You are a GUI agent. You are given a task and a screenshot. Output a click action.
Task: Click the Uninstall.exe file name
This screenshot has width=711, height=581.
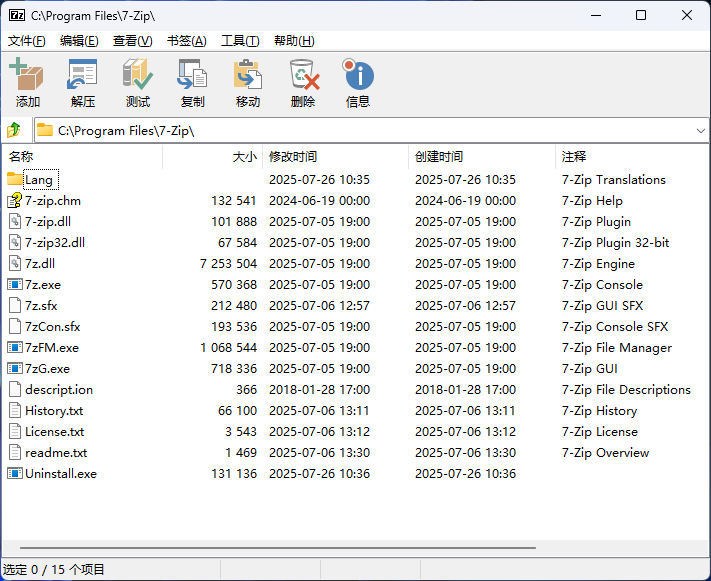pos(61,474)
